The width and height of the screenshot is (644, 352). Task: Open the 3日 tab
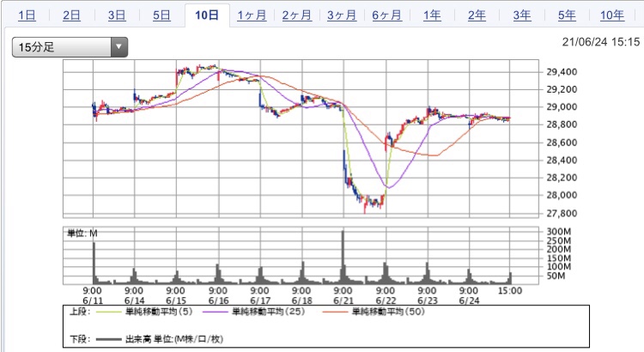pos(117,15)
